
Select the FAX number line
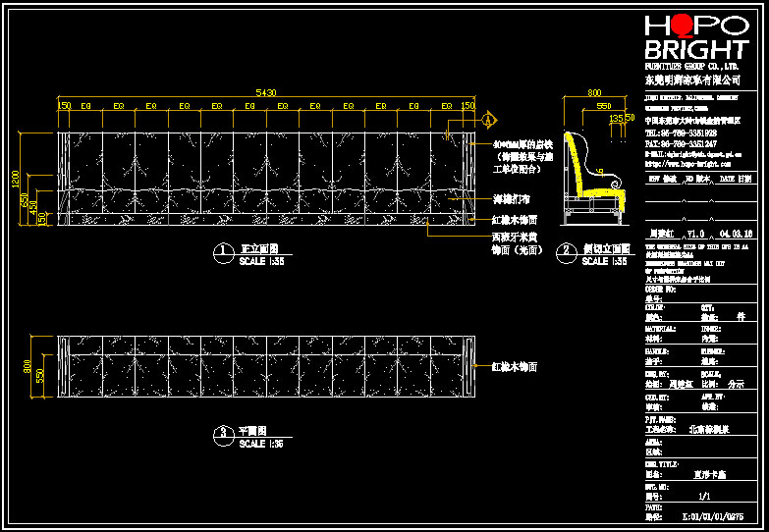point(681,144)
